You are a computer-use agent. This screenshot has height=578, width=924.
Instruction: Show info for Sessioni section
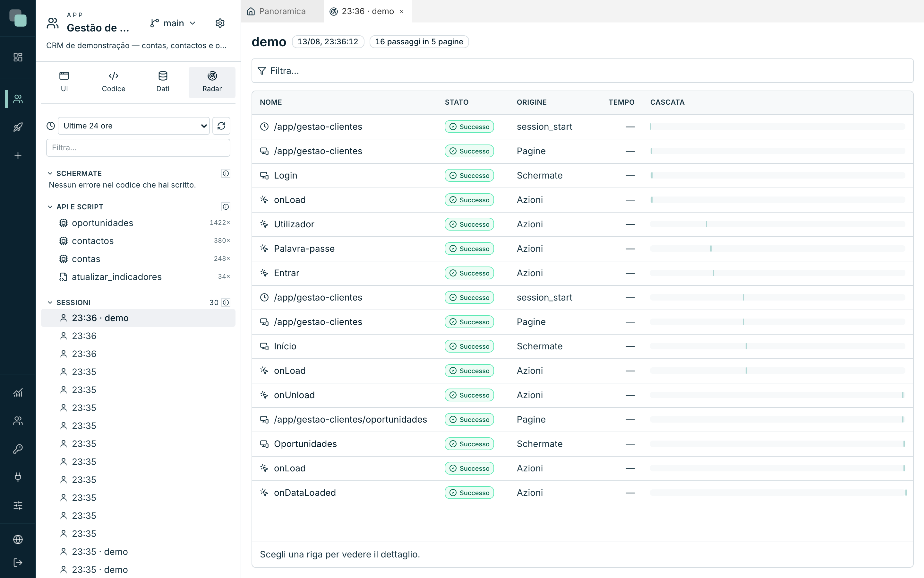pyautogui.click(x=226, y=302)
